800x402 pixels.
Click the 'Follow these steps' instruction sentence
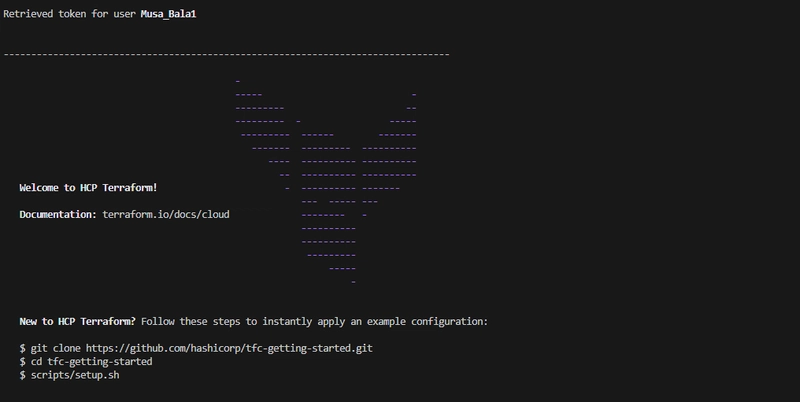[314, 321]
